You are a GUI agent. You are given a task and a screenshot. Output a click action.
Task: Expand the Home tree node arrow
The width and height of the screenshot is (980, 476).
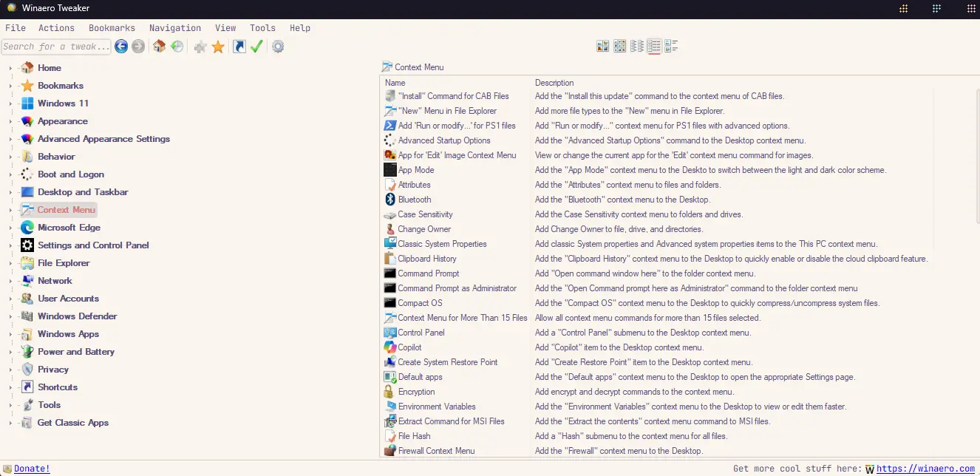pos(10,68)
